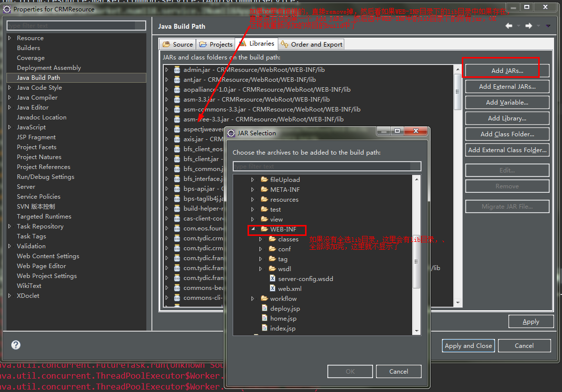Click the WEB-INF folder icon

264,229
